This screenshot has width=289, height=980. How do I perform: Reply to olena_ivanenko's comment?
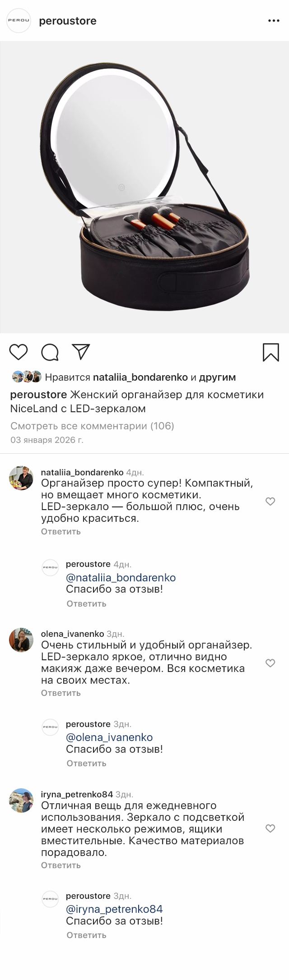[61, 693]
